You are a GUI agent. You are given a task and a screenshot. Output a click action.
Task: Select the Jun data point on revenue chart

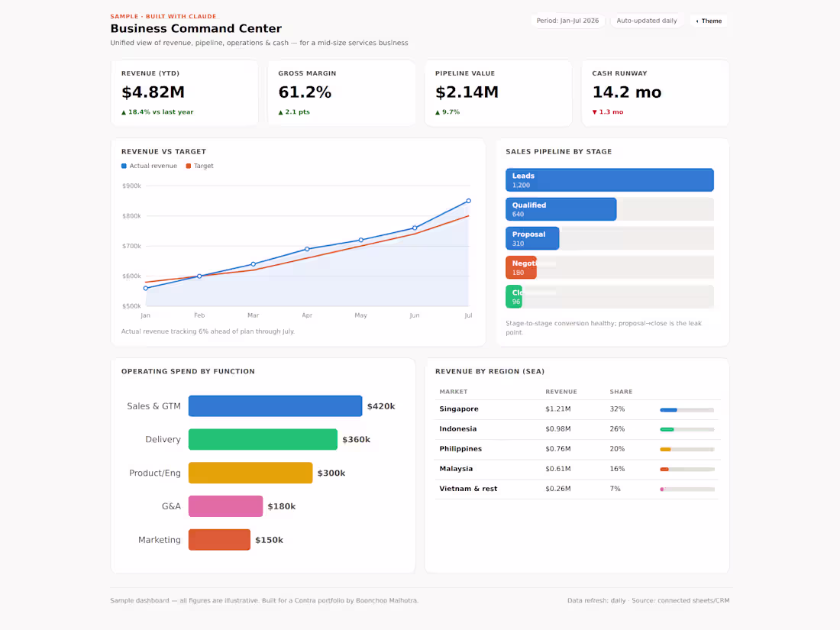[415, 228]
